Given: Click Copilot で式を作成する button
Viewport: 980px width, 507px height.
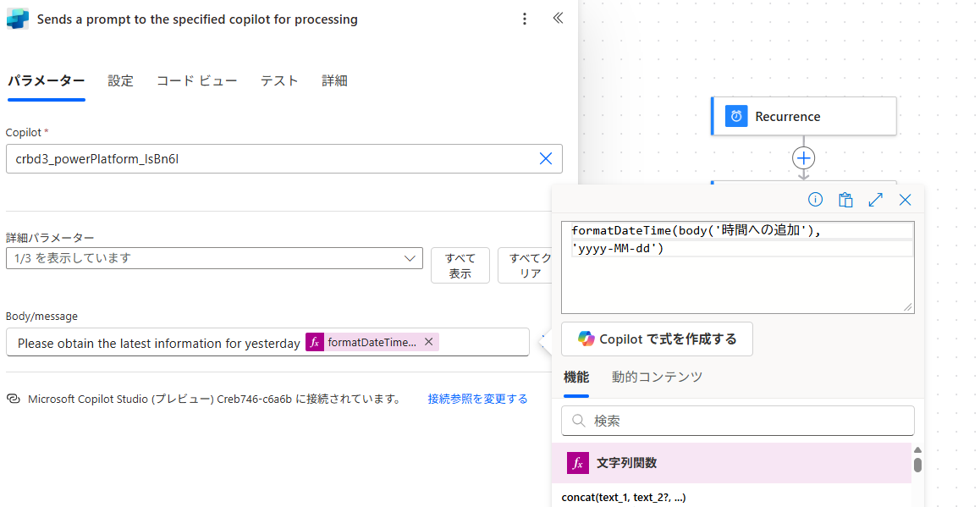Looking at the screenshot, I should pos(657,339).
